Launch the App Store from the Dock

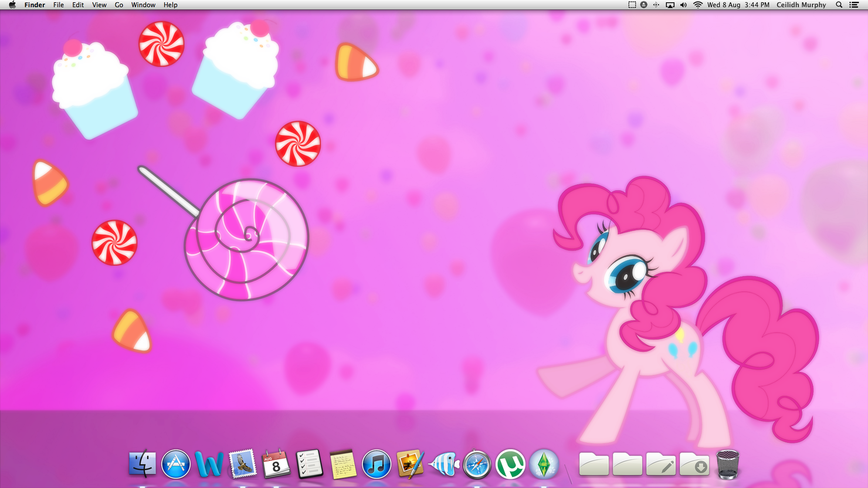point(176,464)
